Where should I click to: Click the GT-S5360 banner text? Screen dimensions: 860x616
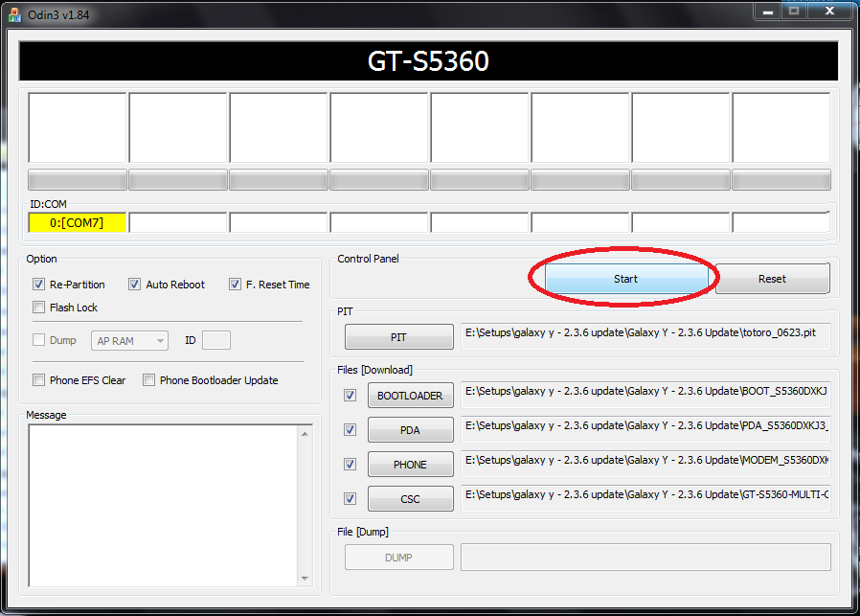(x=428, y=61)
